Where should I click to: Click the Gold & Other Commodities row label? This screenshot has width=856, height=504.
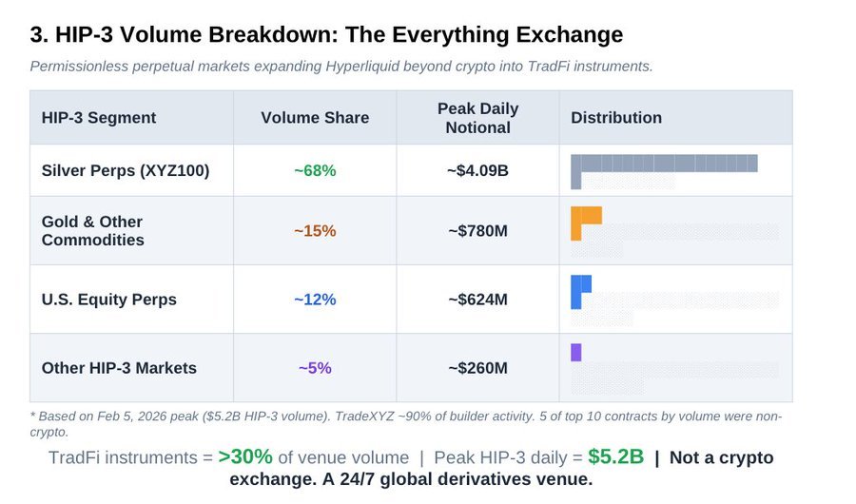93,231
